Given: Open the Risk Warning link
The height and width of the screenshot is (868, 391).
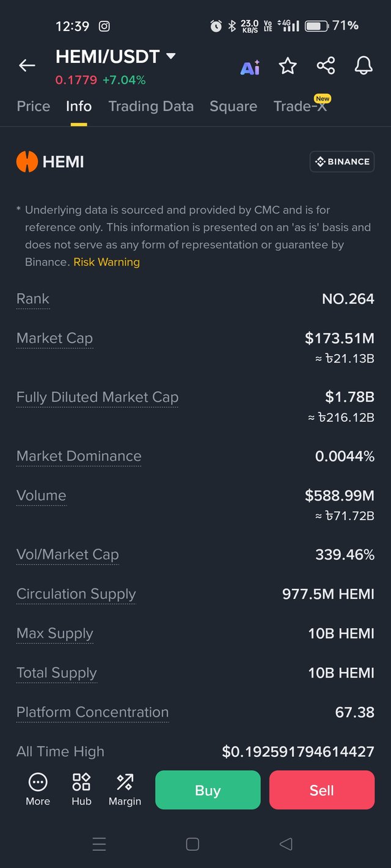Looking at the screenshot, I should tap(107, 262).
